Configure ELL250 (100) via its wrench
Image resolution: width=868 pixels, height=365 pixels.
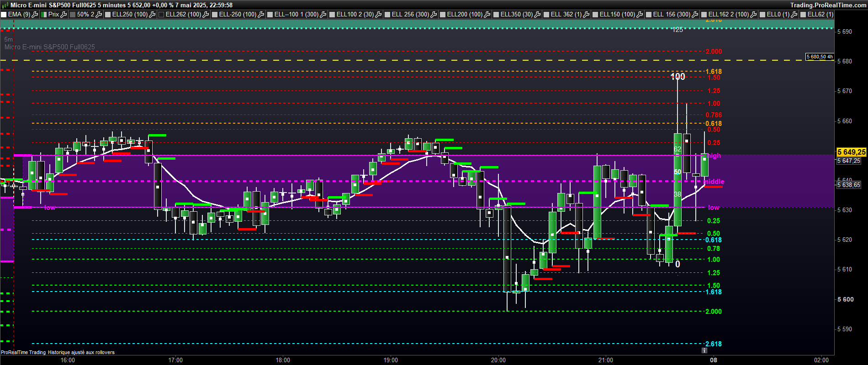[x=153, y=14]
